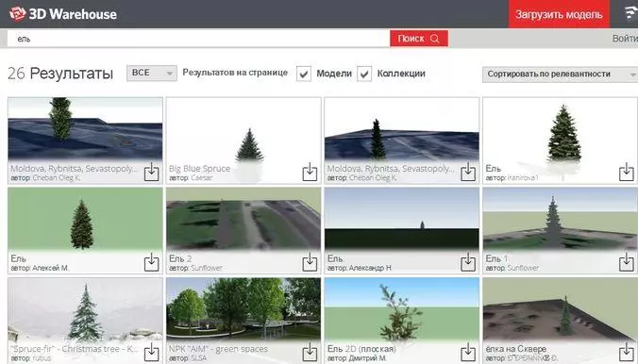Download the Ель model by iranirova1
This screenshot has width=638, height=364.
tap(626, 172)
